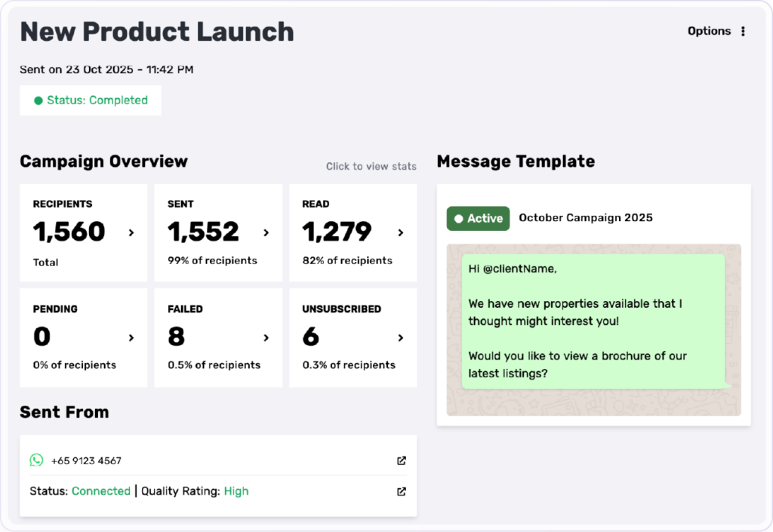773x532 pixels.
Task: Click the WhatsApp icon beside phone number
Action: 36,460
